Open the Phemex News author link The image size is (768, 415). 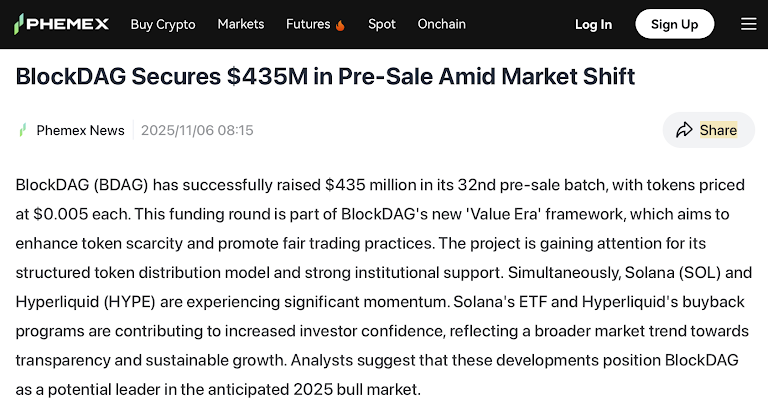tap(80, 130)
